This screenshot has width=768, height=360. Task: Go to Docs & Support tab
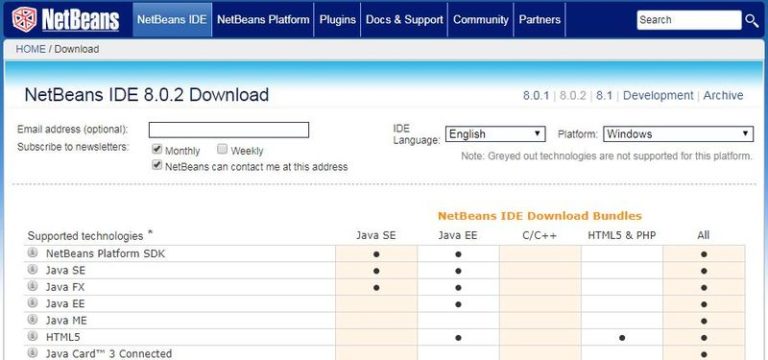click(x=404, y=20)
